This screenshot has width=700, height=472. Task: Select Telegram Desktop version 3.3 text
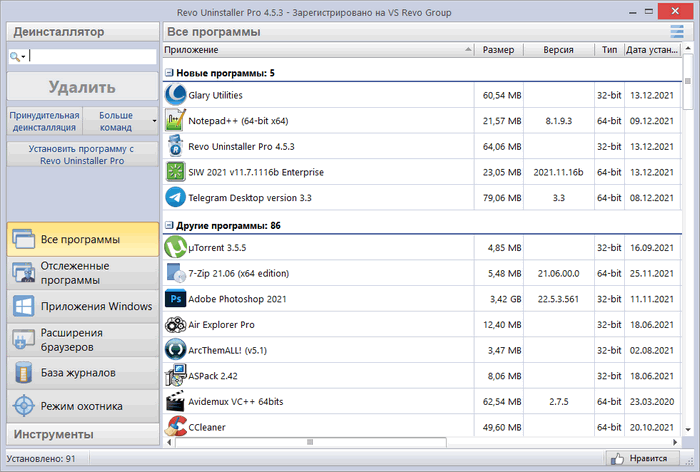[x=250, y=197]
